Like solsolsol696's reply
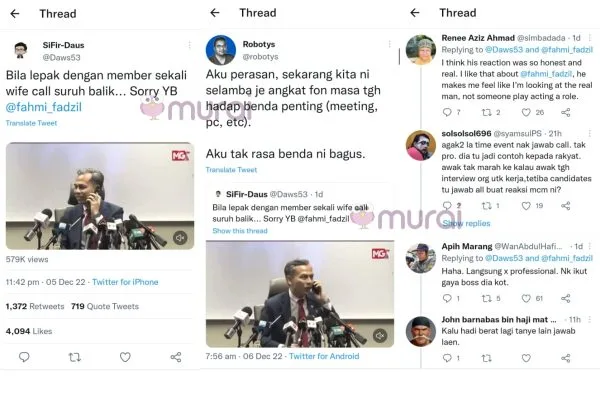Screen dimensions: 600x400 [x=527, y=206]
